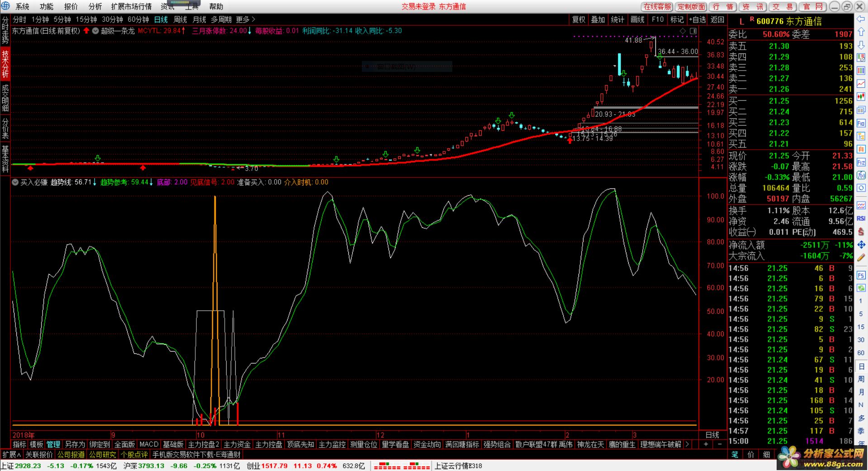Click the report list with checkmark icon
Image resolution: width=868 pixels, height=471 pixels.
(x=861, y=58)
